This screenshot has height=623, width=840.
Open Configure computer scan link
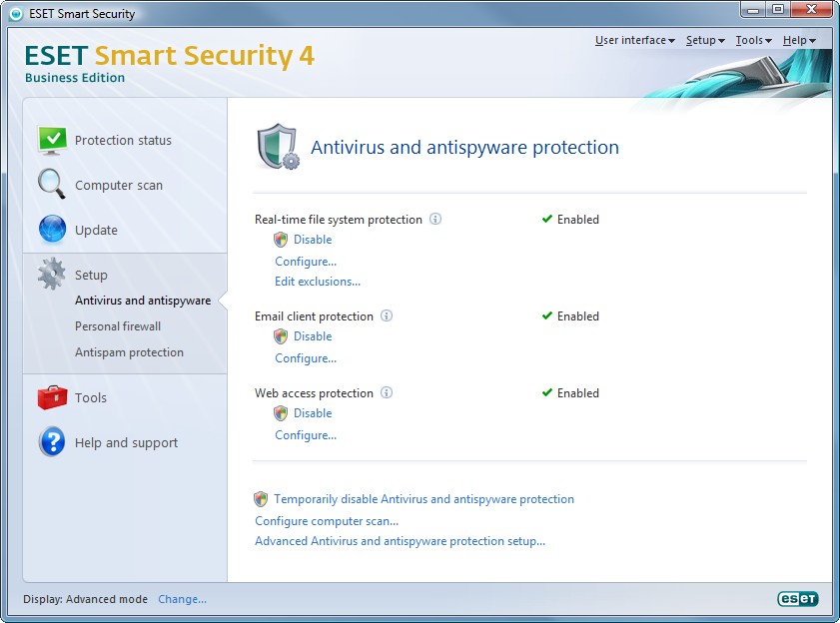[x=327, y=521]
